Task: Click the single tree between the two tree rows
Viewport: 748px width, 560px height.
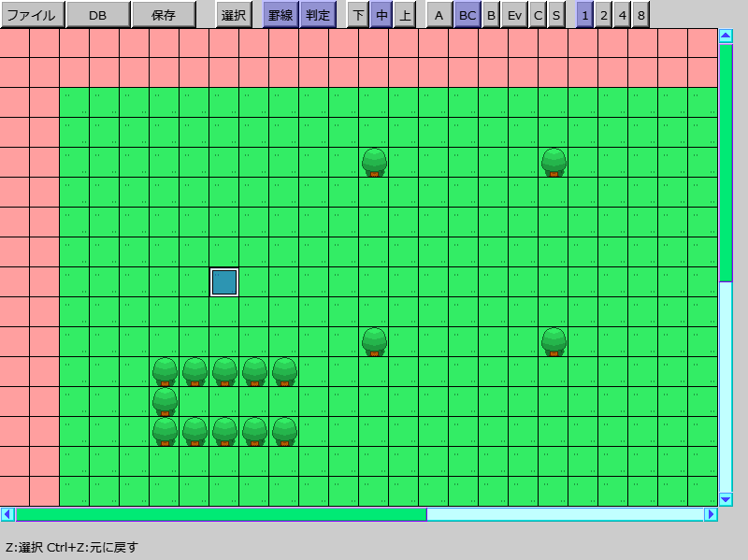Action: pos(165,402)
